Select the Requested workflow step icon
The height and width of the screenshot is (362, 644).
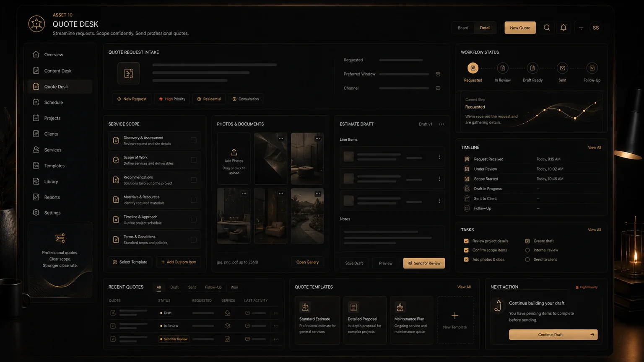point(473,68)
